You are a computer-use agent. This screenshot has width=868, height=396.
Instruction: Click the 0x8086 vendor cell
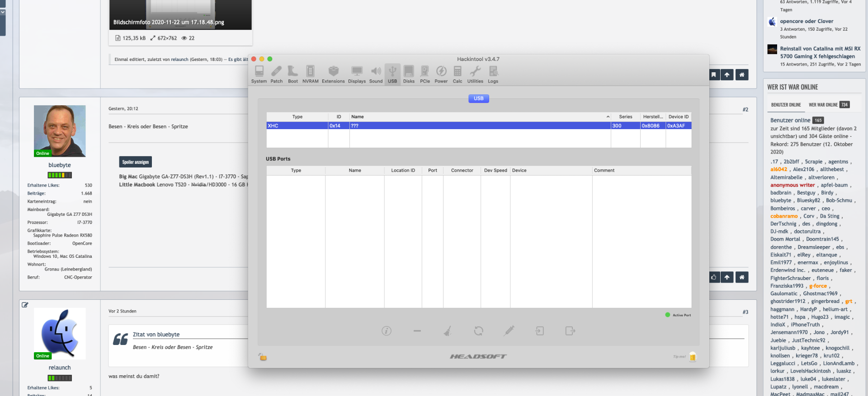tap(653, 126)
